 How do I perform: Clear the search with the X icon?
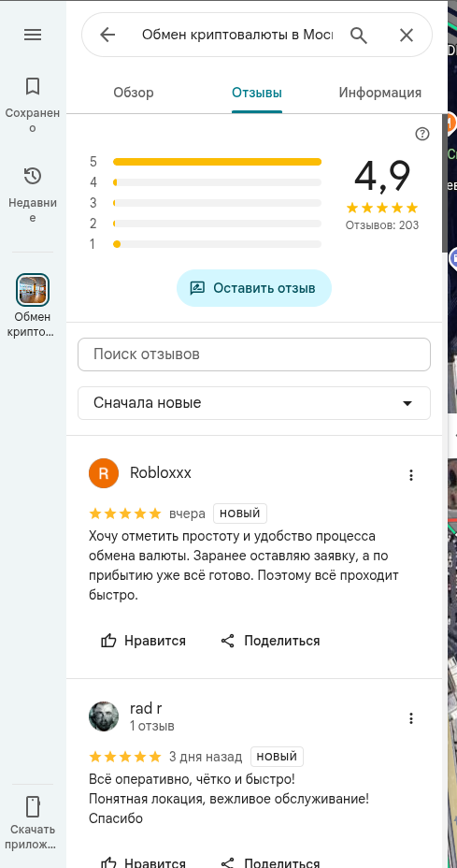click(407, 36)
